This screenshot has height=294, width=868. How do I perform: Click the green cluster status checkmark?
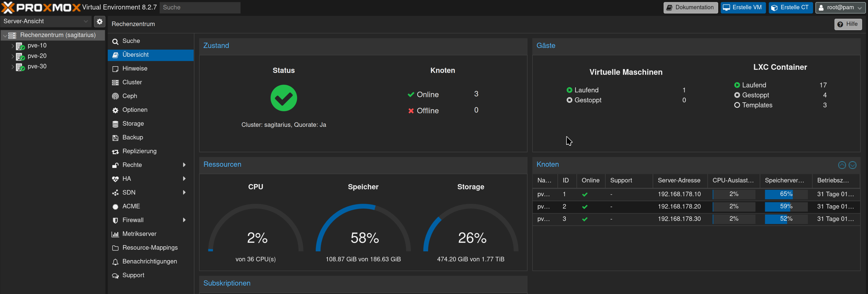click(284, 98)
